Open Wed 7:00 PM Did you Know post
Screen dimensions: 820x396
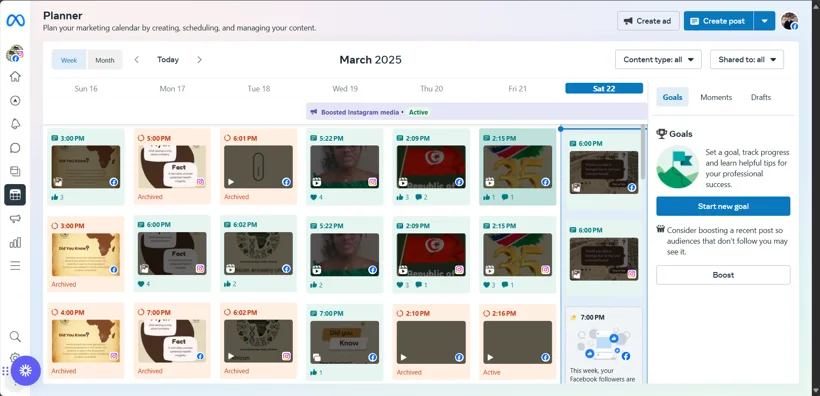[x=345, y=342]
